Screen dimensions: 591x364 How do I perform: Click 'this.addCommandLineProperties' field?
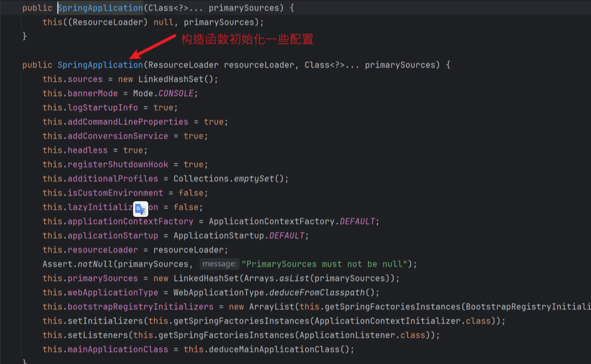pyautogui.click(x=115, y=122)
